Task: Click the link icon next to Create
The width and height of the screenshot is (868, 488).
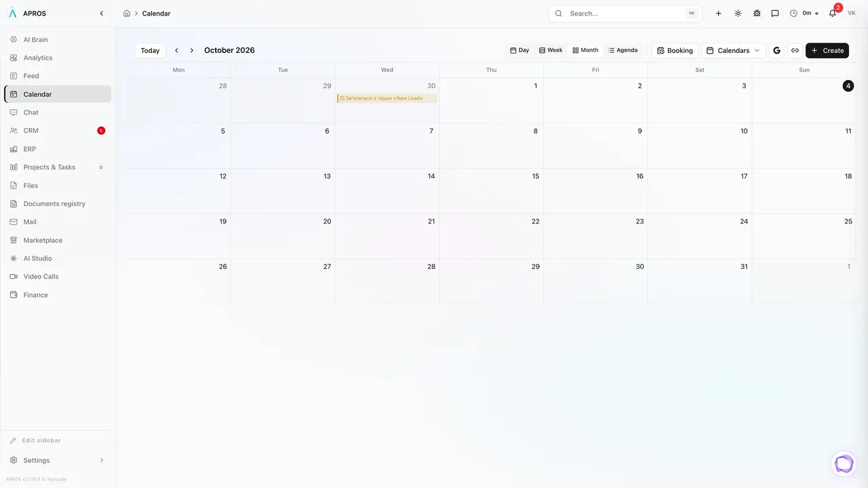Action: (795, 50)
